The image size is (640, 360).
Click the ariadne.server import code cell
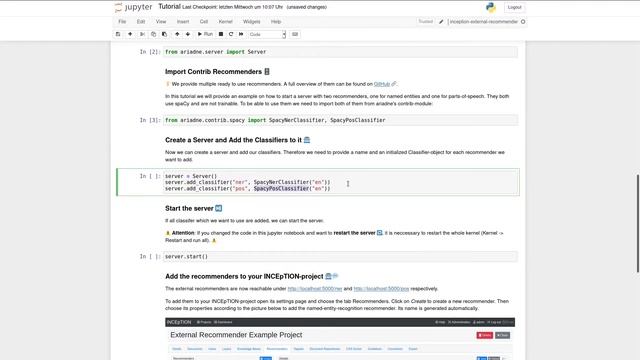click(x=340, y=52)
